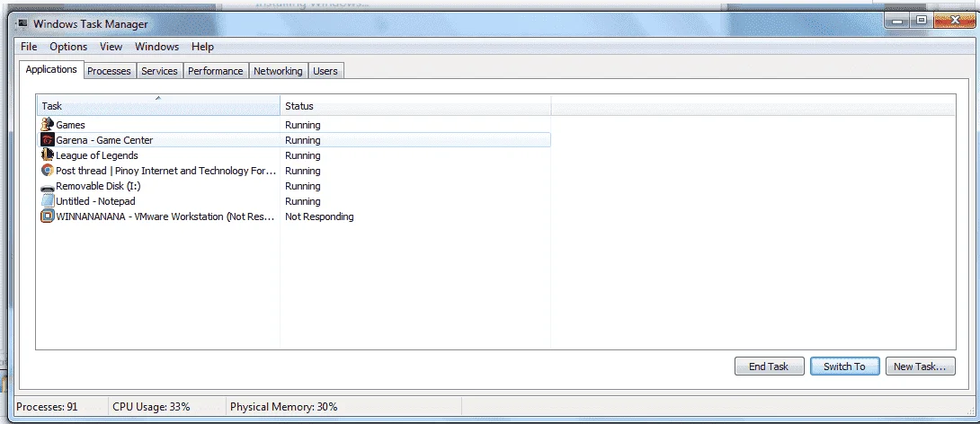
Task: Click the Garena Game Center icon
Action: [48, 140]
